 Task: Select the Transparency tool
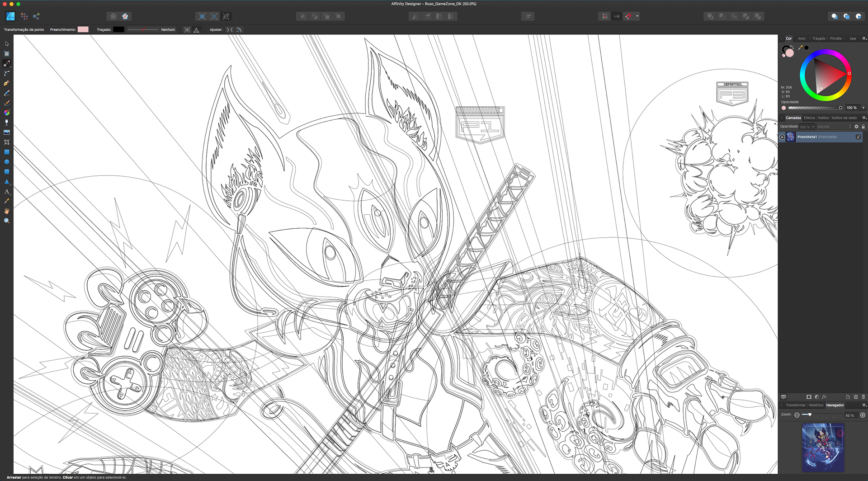[x=7, y=123]
